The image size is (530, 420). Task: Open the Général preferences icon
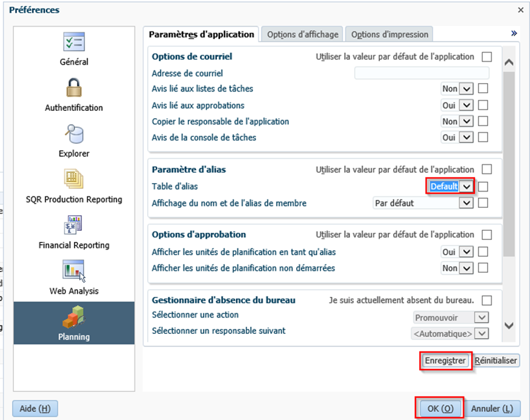tap(74, 42)
